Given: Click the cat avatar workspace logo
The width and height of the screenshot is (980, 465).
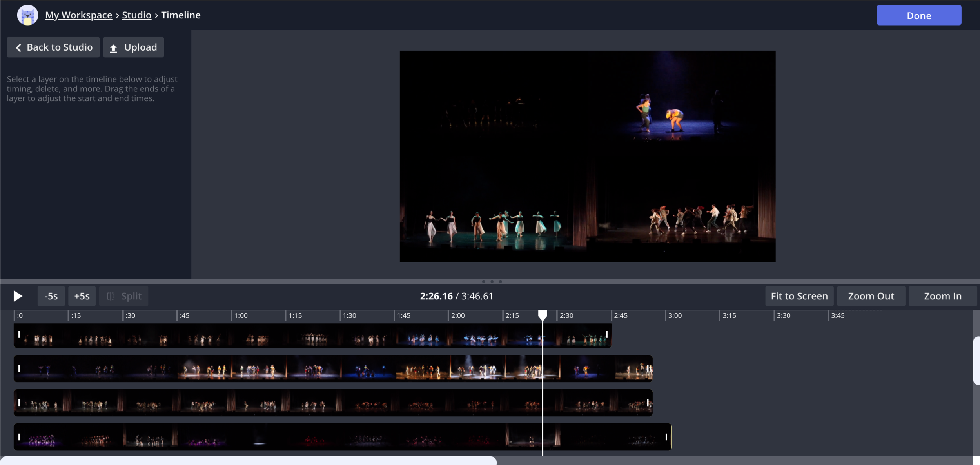Looking at the screenshot, I should point(27,15).
